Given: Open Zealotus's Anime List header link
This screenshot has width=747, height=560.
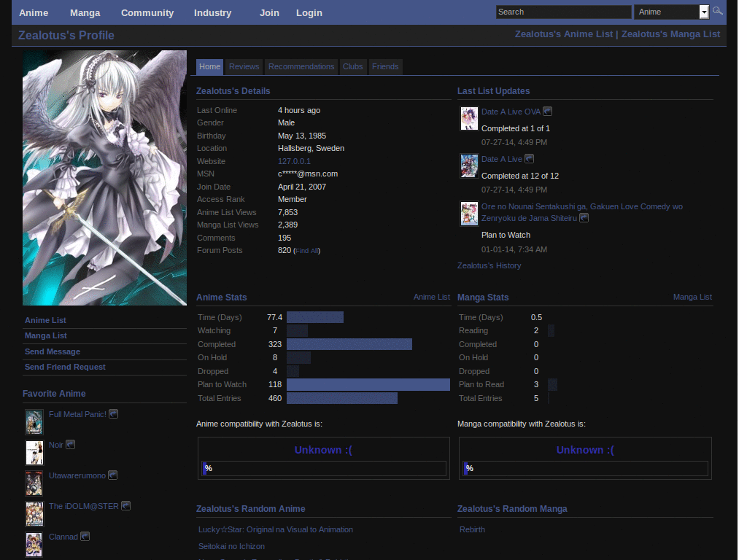Looking at the screenshot, I should (x=564, y=34).
